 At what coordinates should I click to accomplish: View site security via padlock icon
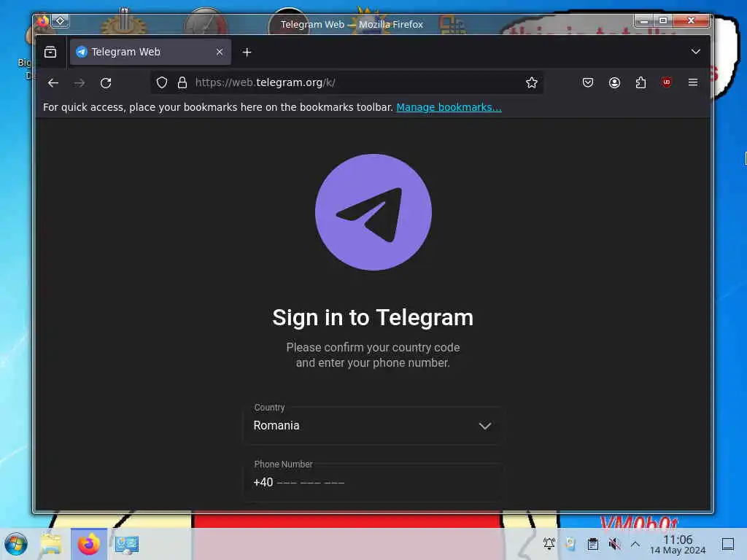[x=182, y=83]
